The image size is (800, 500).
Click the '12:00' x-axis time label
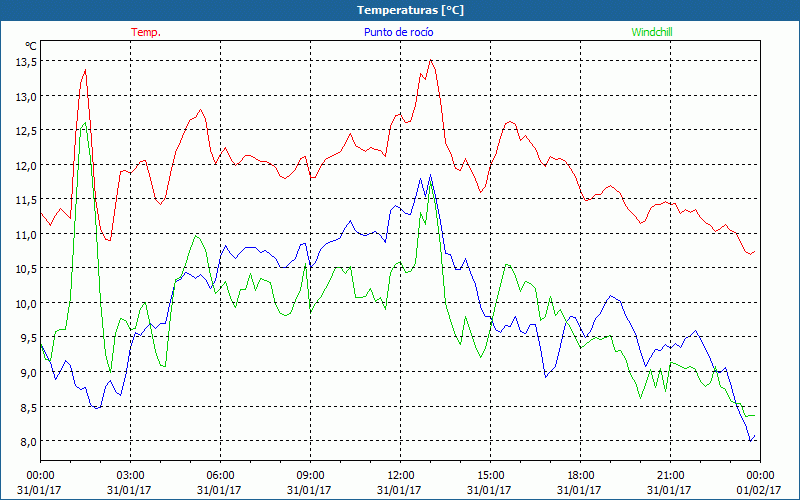(401, 475)
